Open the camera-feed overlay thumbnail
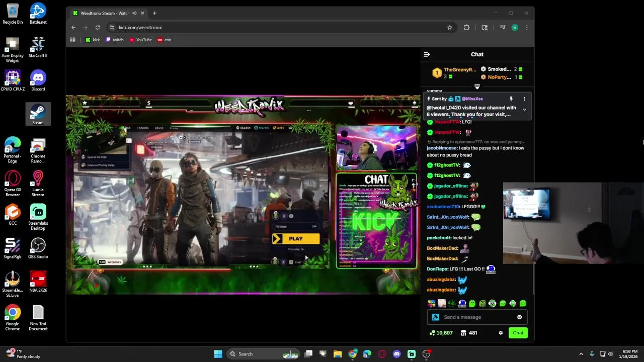Image resolution: width=644 pixels, height=362 pixels. coord(574,223)
